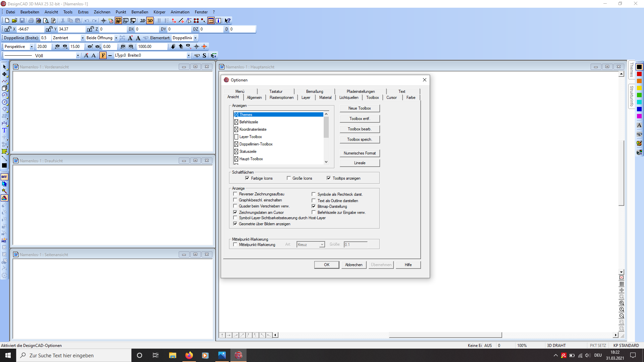Toggle Zeichnungsdaten am Cursor checkbox

coord(235,213)
